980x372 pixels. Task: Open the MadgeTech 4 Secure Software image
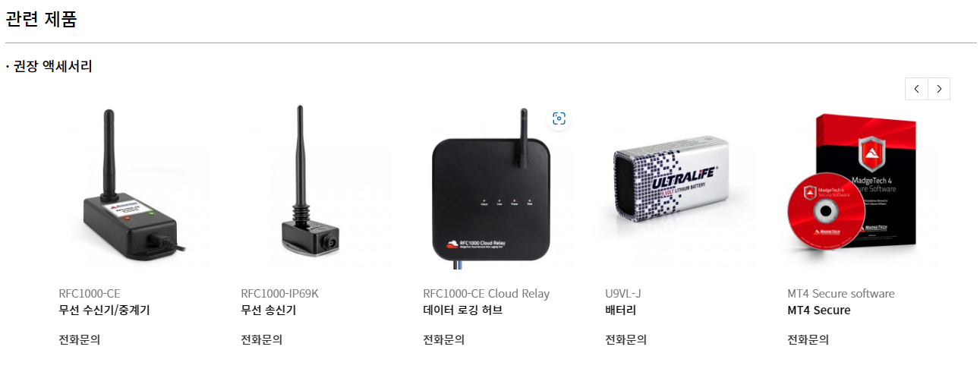(x=863, y=187)
